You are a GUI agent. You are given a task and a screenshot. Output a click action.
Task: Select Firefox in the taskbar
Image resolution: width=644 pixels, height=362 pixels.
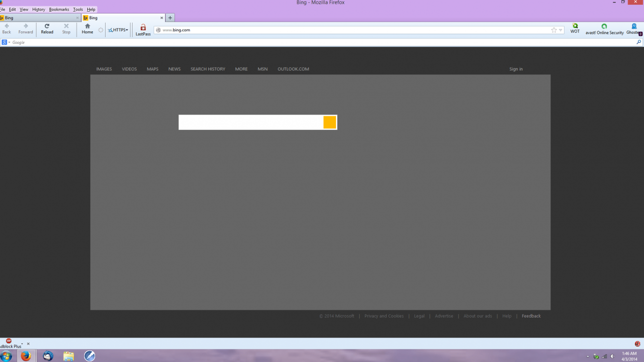26,356
